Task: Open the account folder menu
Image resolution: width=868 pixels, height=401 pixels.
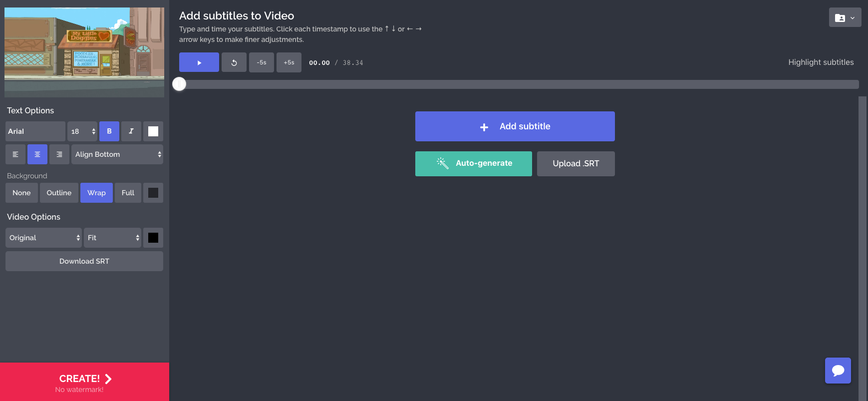Action: click(x=845, y=17)
